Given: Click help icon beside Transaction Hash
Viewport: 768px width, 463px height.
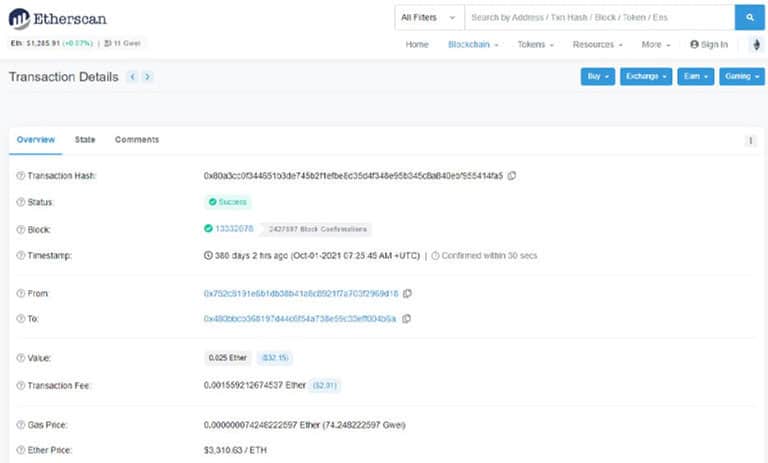Looking at the screenshot, I should [21, 175].
